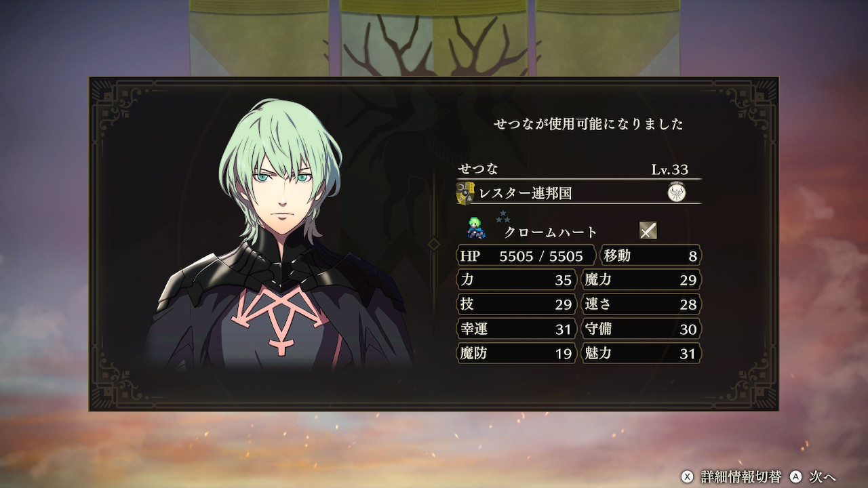
Task: Click the sword weapon type icon
Action: coord(648,230)
